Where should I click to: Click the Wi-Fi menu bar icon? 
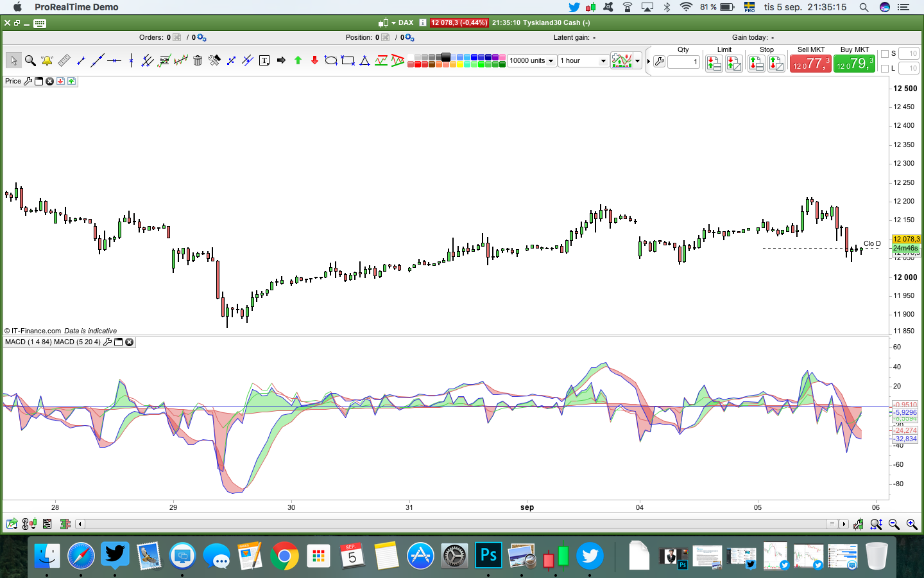tap(686, 7)
